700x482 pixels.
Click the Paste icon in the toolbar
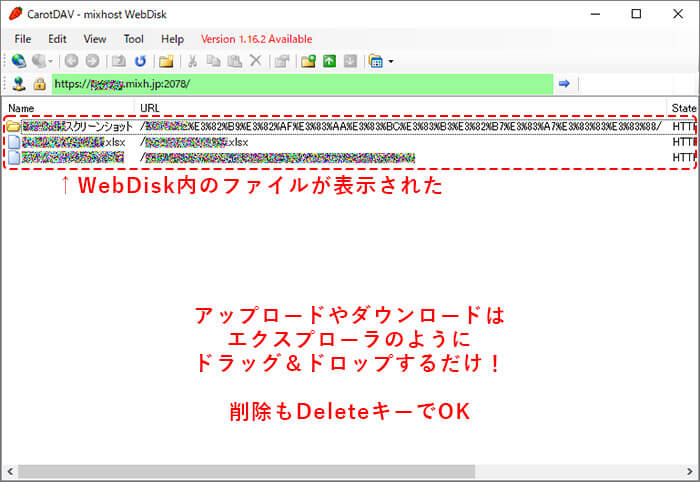click(x=235, y=61)
